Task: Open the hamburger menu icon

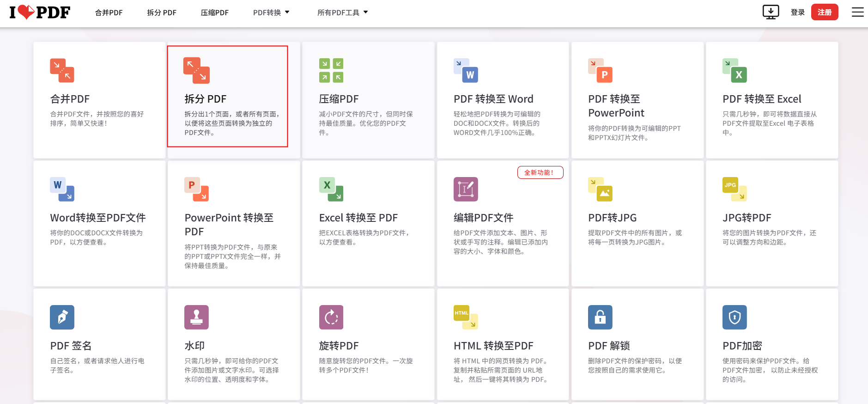Action: pyautogui.click(x=857, y=12)
